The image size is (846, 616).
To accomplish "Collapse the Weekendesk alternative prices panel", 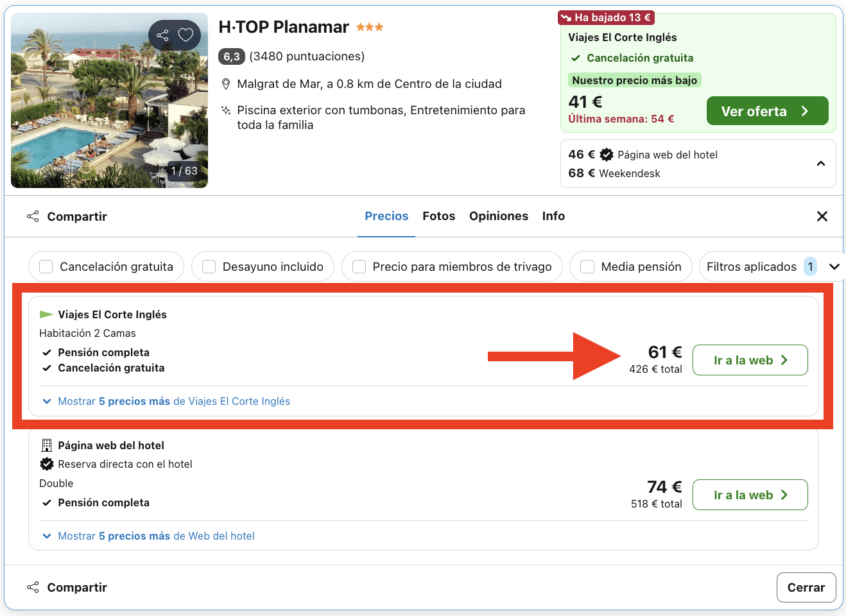I will tap(820, 164).
